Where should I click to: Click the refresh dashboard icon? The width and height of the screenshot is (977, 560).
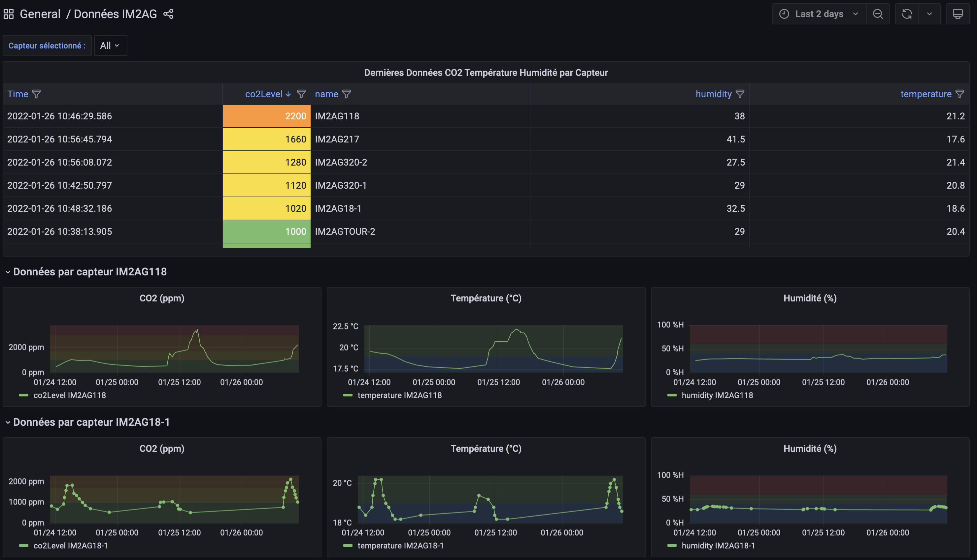907,14
